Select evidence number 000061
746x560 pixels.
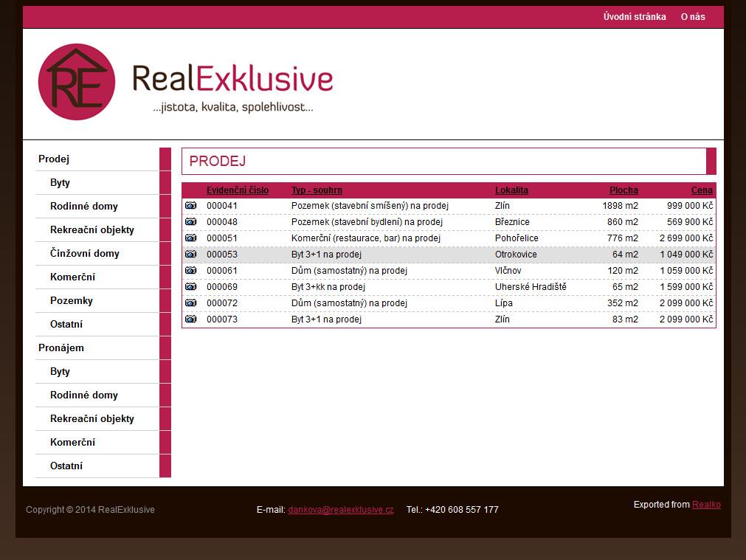221,270
